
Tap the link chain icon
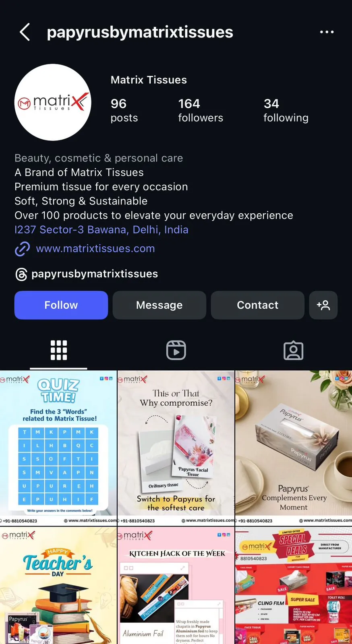(23, 249)
